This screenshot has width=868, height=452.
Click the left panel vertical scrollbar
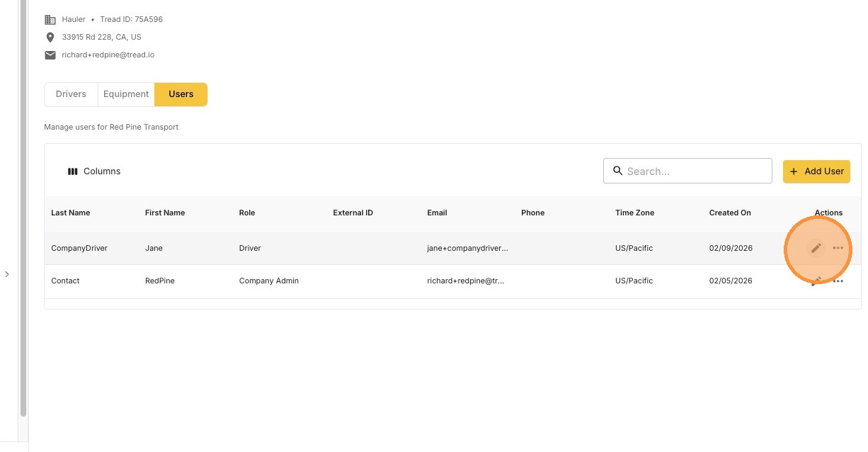[23, 208]
